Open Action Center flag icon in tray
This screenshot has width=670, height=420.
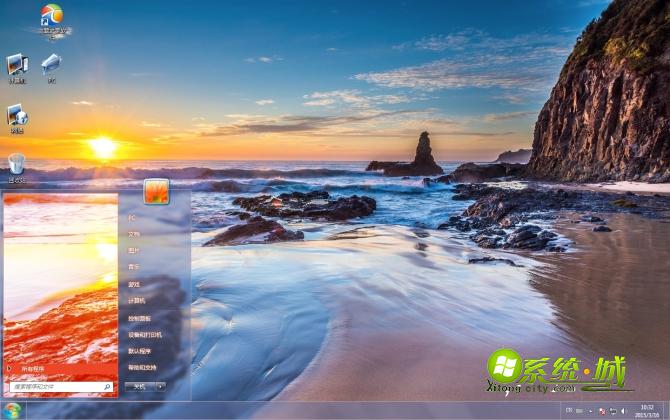click(x=601, y=411)
